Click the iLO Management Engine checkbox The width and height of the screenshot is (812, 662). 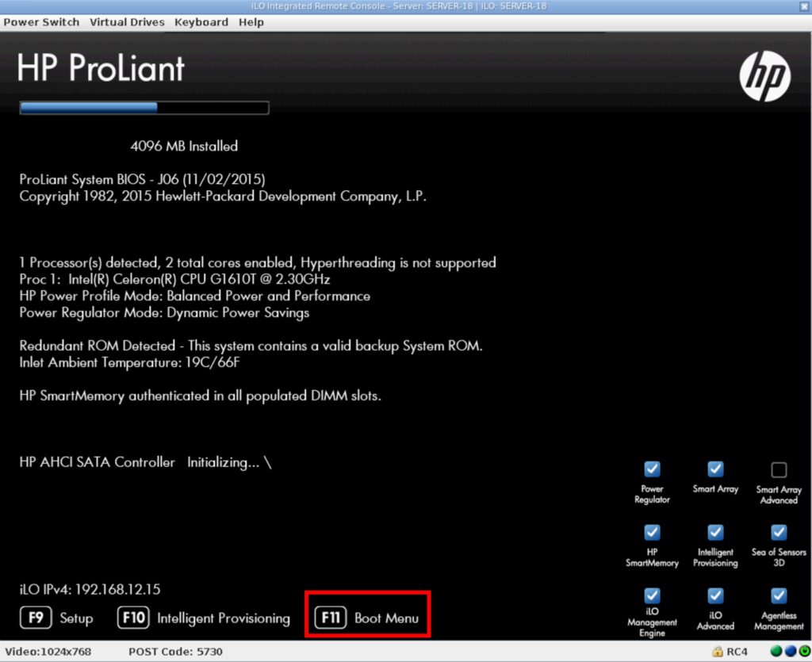(x=652, y=595)
